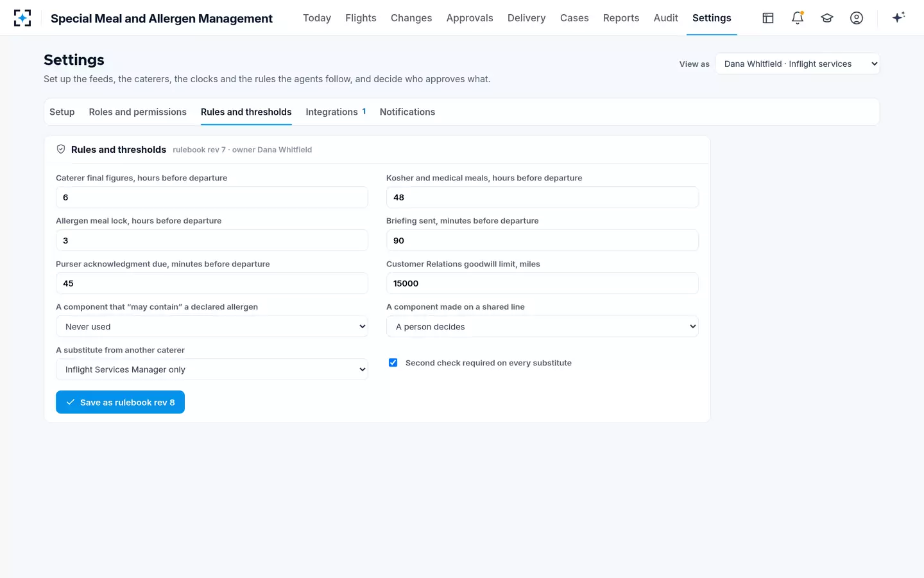Focus the Briefing sent minutes field
This screenshot has height=578, width=924.
pyautogui.click(x=542, y=240)
